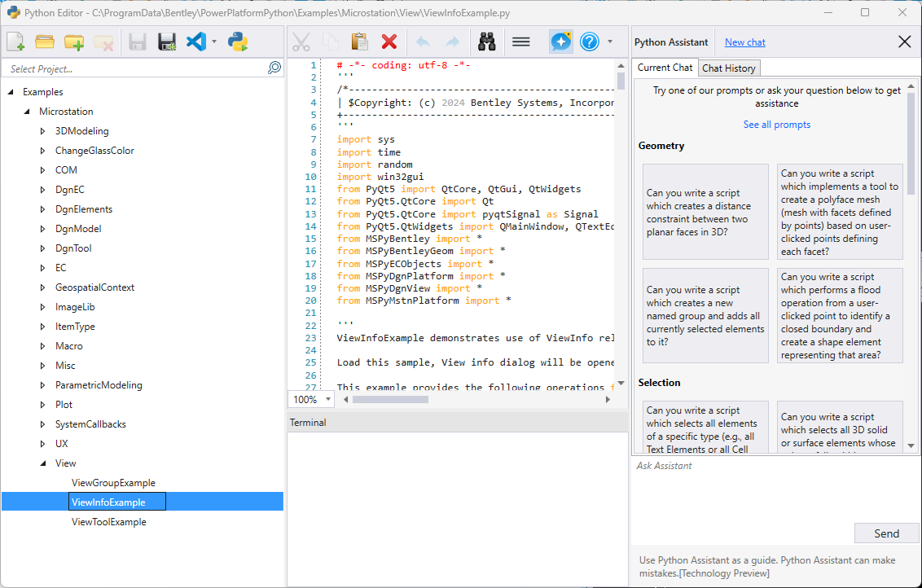
Task: Open the 100% zoom level dropdown
Action: pos(328,399)
